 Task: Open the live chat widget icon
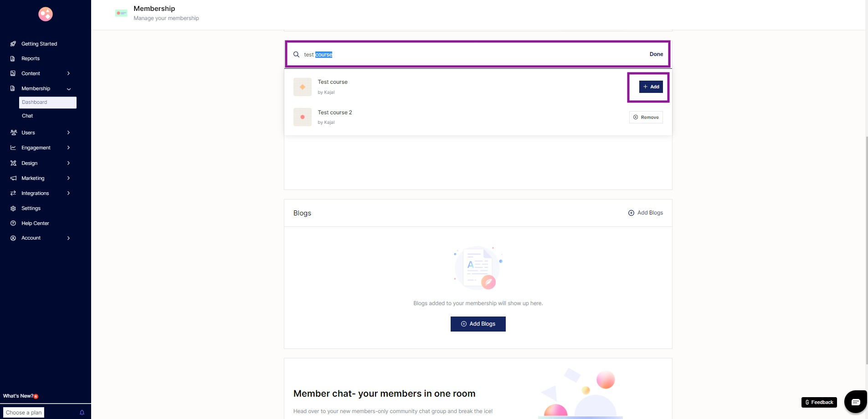(x=855, y=402)
